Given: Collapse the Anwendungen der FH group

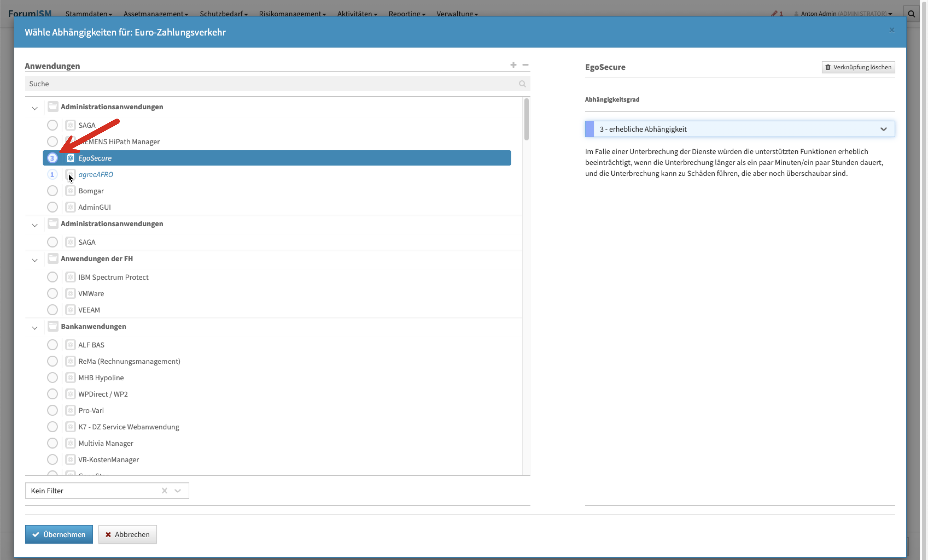Looking at the screenshot, I should [x=35, y=260].
